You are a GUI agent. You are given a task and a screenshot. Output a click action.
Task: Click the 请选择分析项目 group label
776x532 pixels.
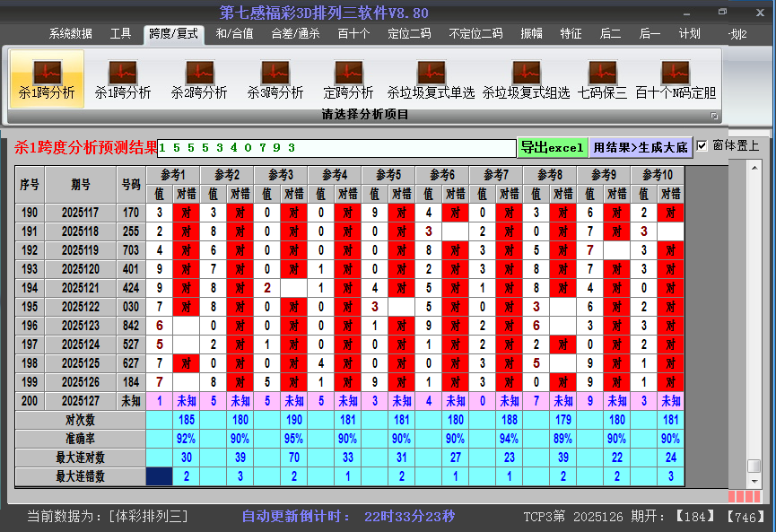point(365,114)
